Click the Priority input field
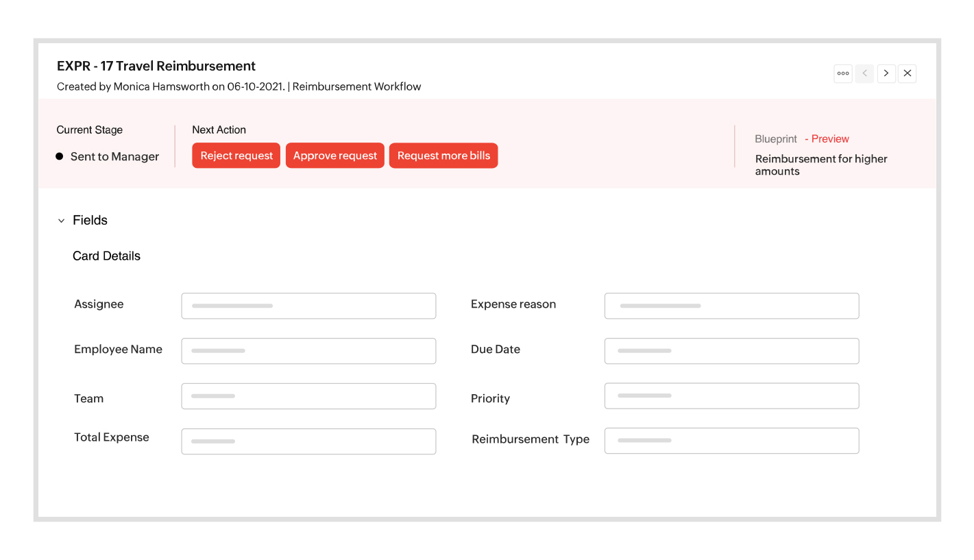This screenshot has height=560, width=974. coord(731,396)
